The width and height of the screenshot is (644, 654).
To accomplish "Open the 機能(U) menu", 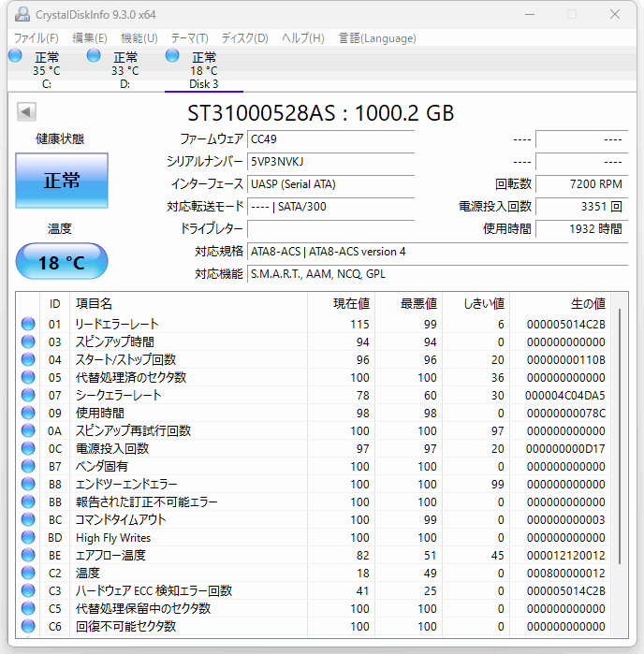I will [x=139, y=38].
